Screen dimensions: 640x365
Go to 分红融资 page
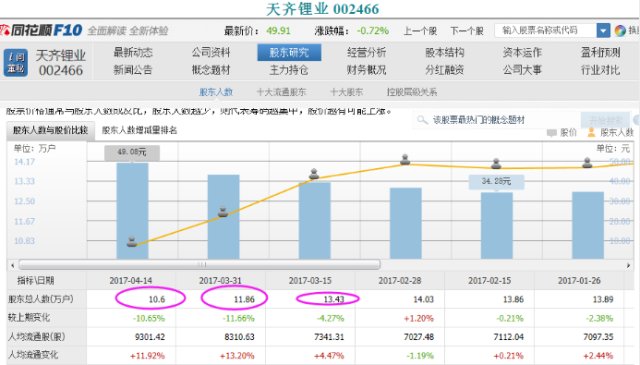(444, 70)
